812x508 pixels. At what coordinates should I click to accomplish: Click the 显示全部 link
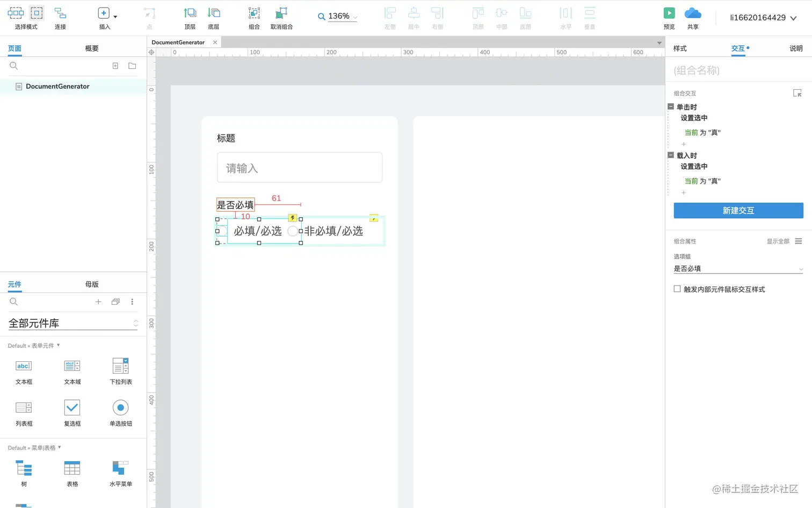tap(778, 241)
